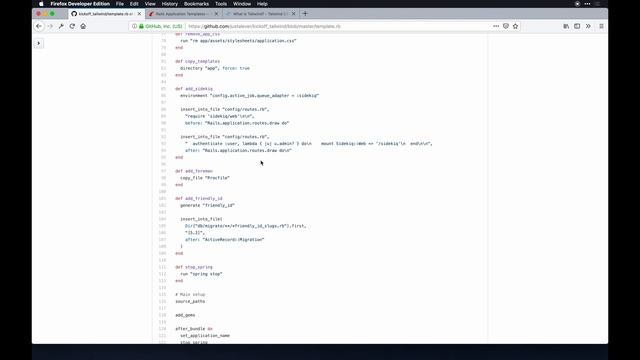Show more toolbar items chevron
This screenshot has height=360, width=640.
tap(588, 26)
